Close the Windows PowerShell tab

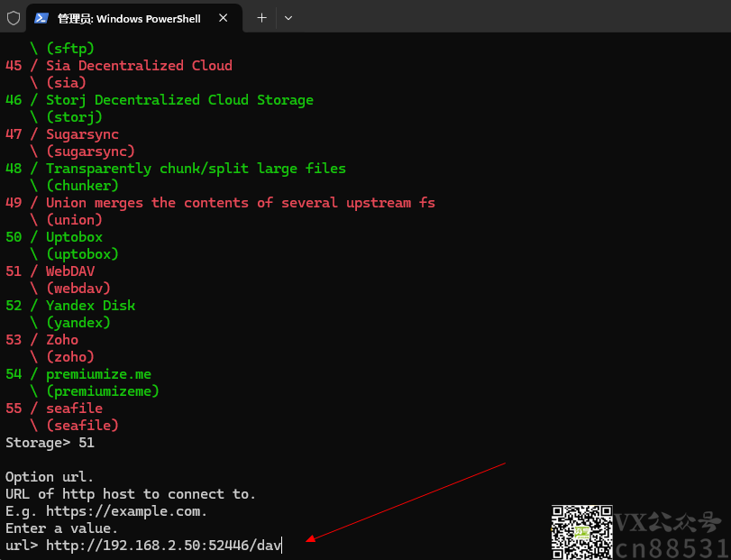coord(224,18)
